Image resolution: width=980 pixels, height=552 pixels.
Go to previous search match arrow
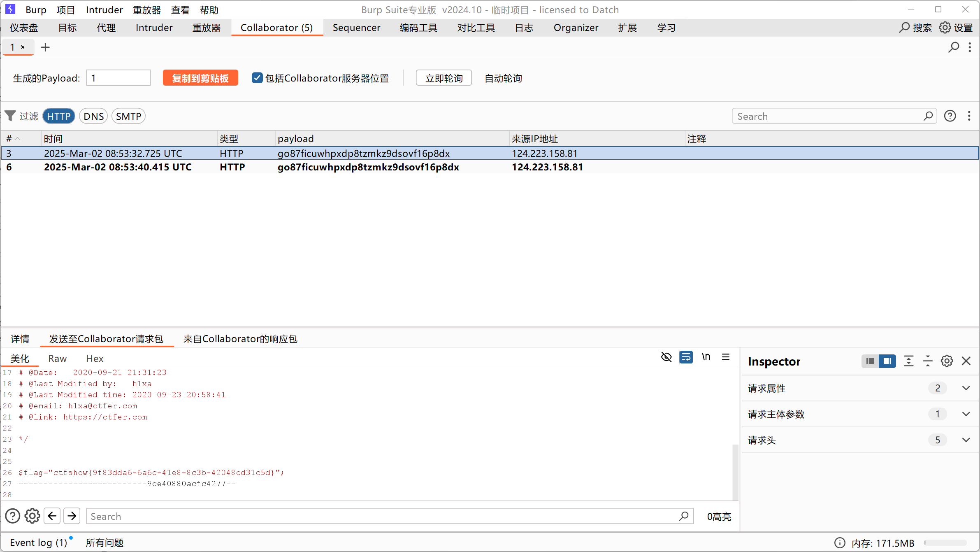tap(52, 516)
